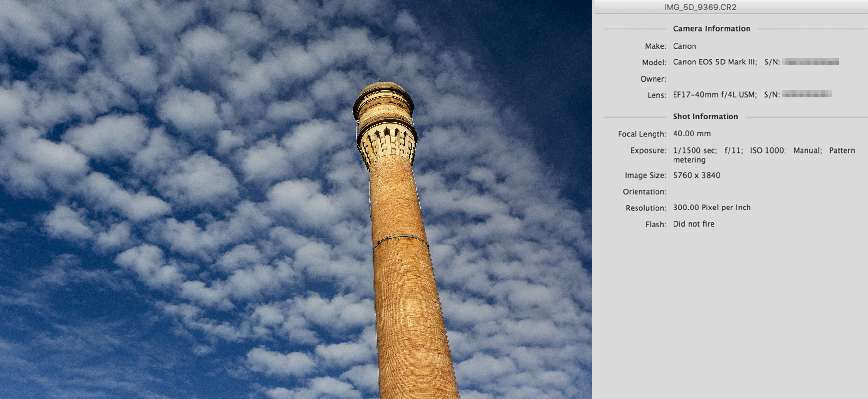Select the Make value Canon
Screen dimensions: 868x399
coord(684,46)
